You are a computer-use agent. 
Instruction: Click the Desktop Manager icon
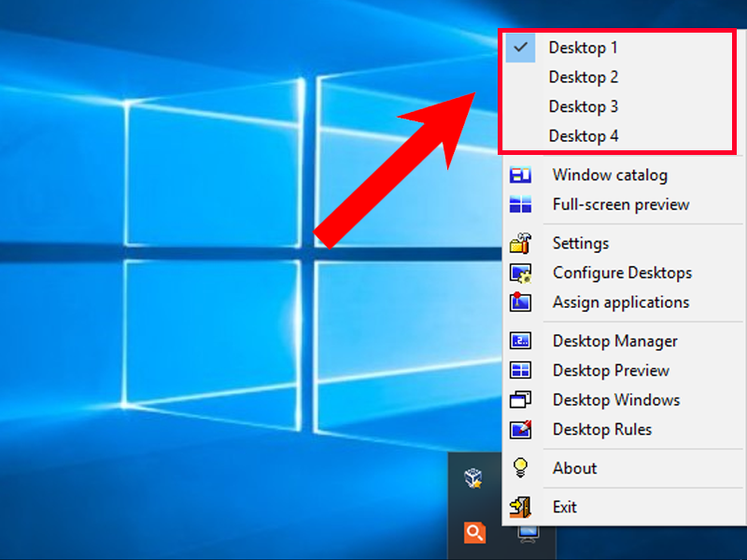[520, 341]
